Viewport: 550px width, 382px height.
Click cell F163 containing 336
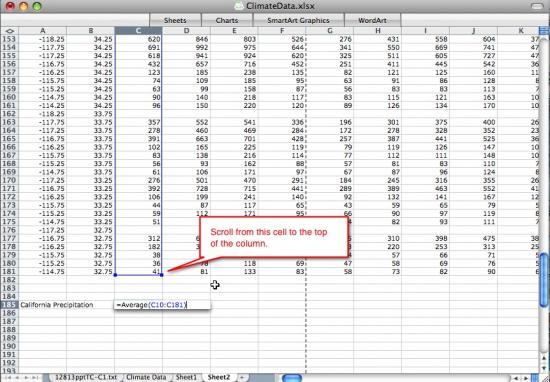tap(282, 122)
